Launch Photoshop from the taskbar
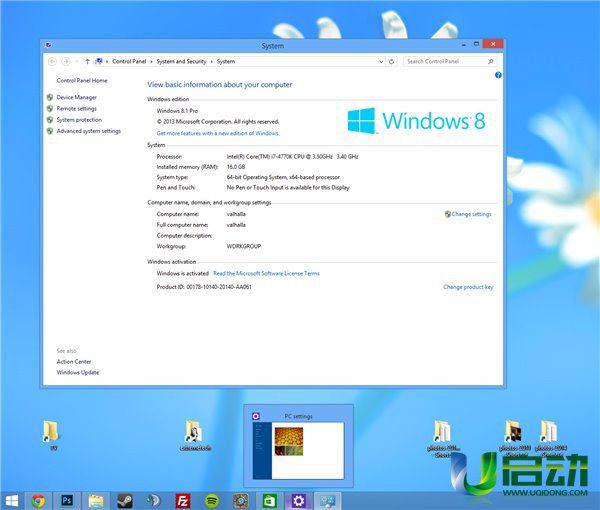This screenshot has width=600, height=510. point(68,500)
